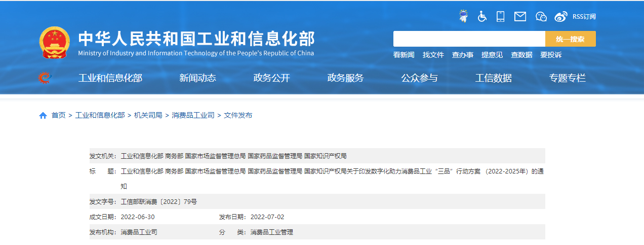This screenshot has height=245, width=644.
Task: Open RSS订阅 subscription link
Action: coord(584,16)
